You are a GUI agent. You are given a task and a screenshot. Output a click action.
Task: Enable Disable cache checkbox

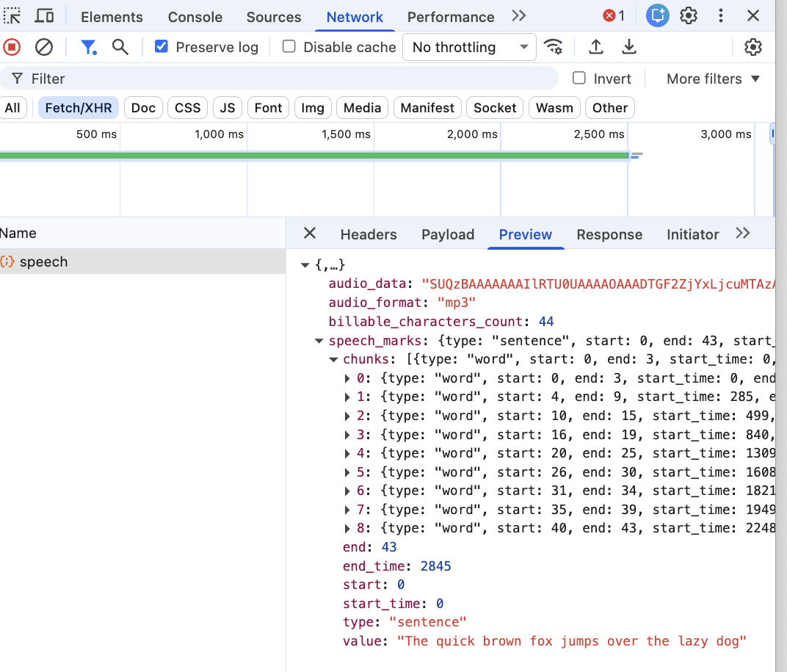[x=289, y=47]
